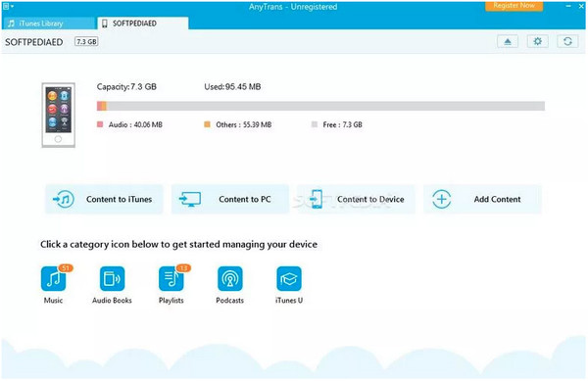Click the Content to Device button
588x381 pixels.
point(357,199)
